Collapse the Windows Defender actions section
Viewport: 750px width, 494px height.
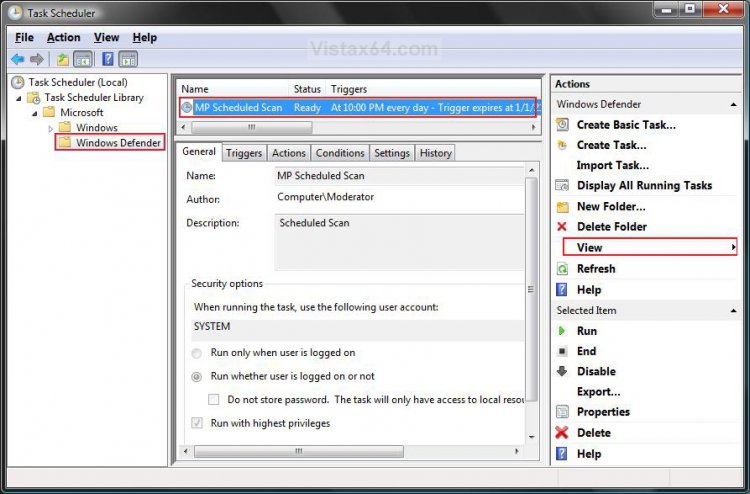point(734,105)
